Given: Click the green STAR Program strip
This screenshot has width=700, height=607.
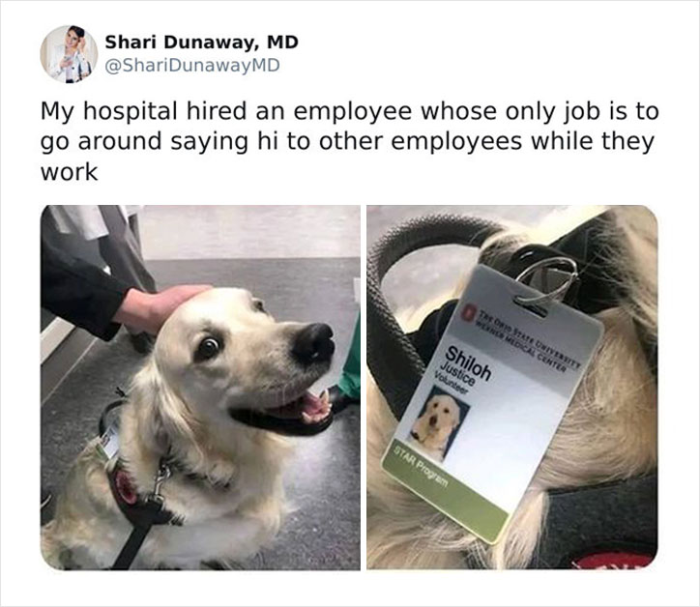Looking at the screenshot, I should click(x=445, y=493).
